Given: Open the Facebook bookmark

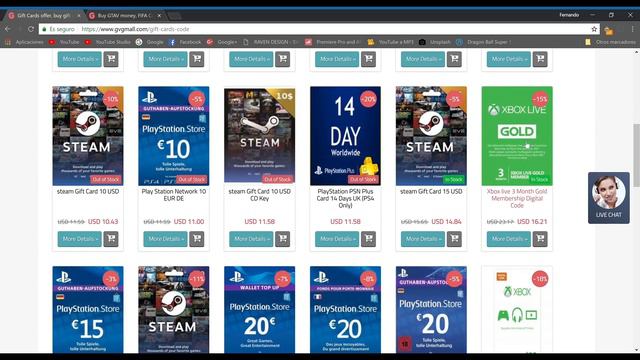Looking at the screenshot, I should tap(185, 42).
